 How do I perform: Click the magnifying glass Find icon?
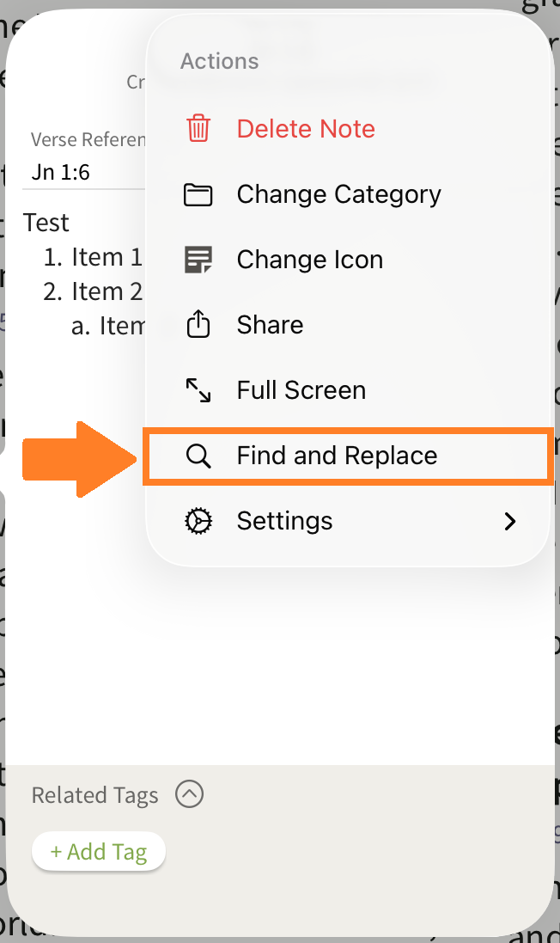[198, 456]
